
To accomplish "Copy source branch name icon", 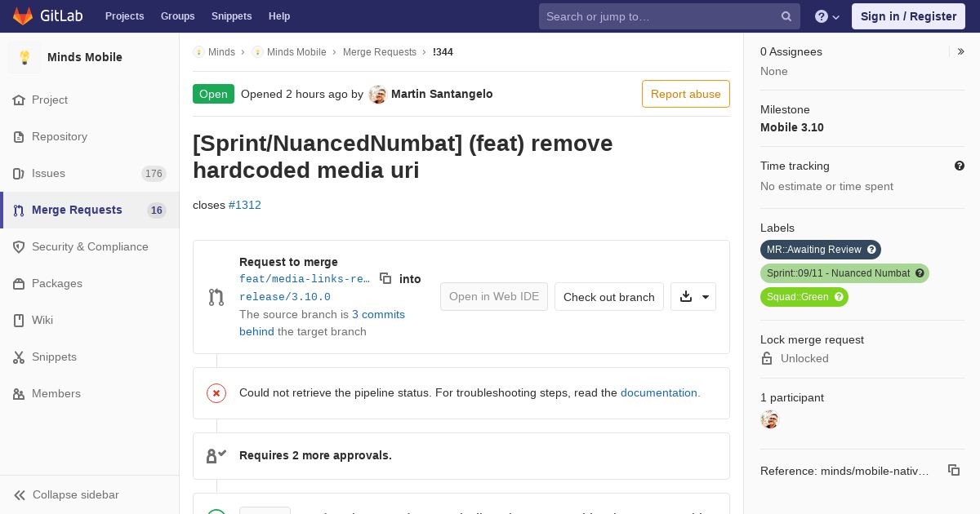I will click(x=385, y=278).
